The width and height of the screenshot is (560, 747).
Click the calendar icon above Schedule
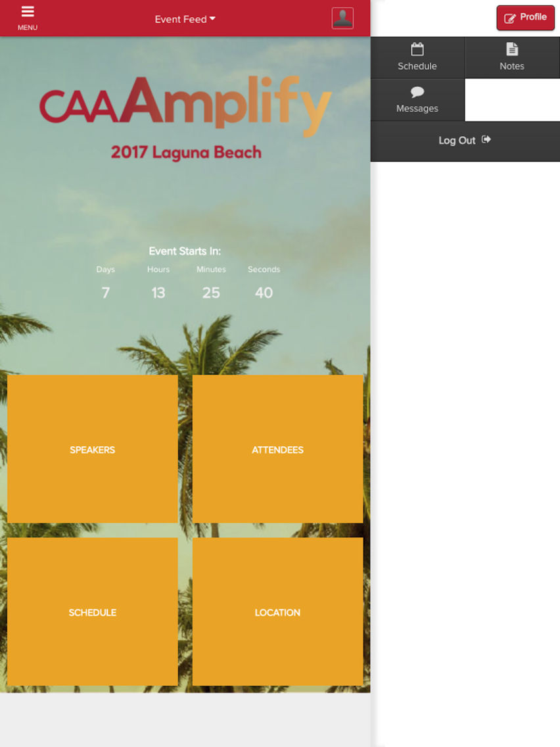point(417,49)
